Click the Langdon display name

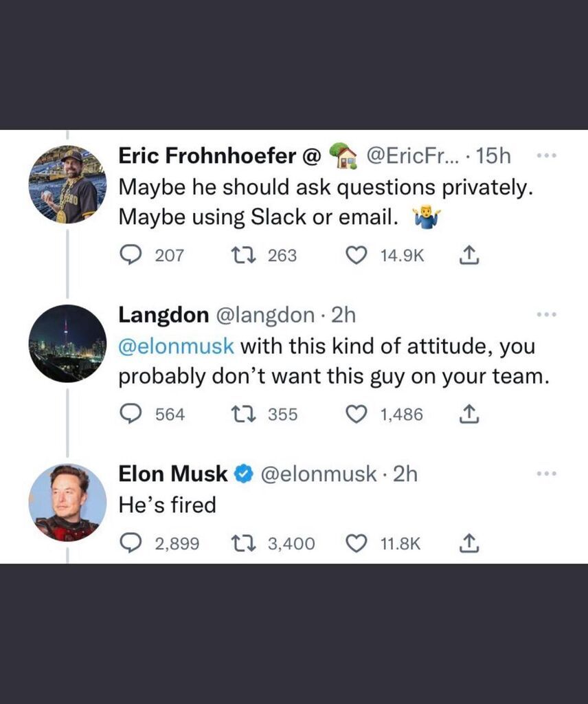pyautogui.click(x=163, y=315)
